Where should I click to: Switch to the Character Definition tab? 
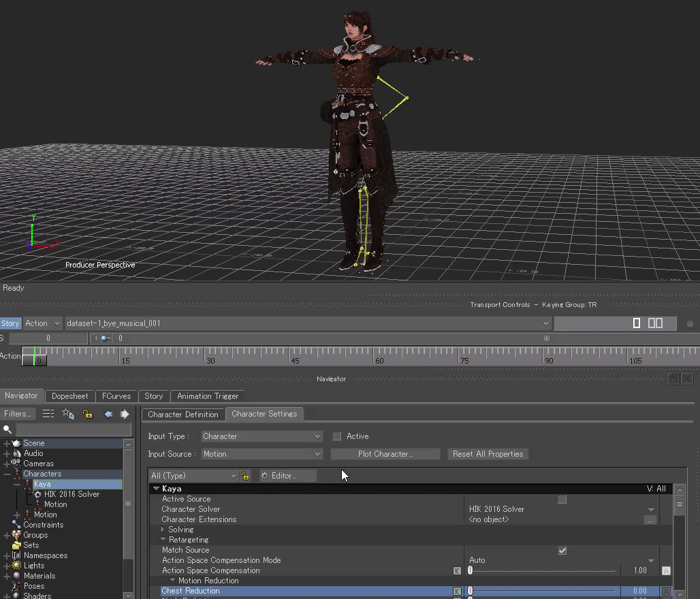point(183,414)
